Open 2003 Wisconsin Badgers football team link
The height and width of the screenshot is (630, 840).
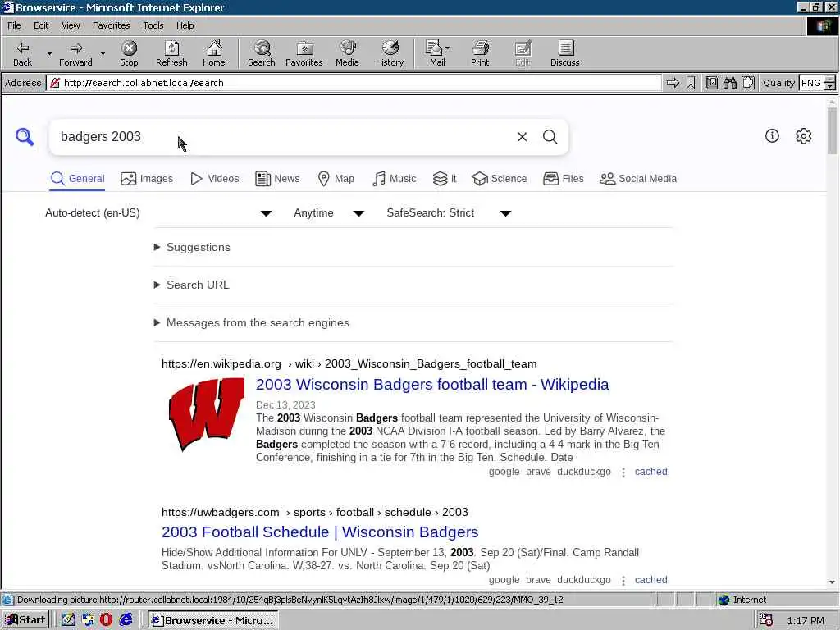tap(432, 384)
